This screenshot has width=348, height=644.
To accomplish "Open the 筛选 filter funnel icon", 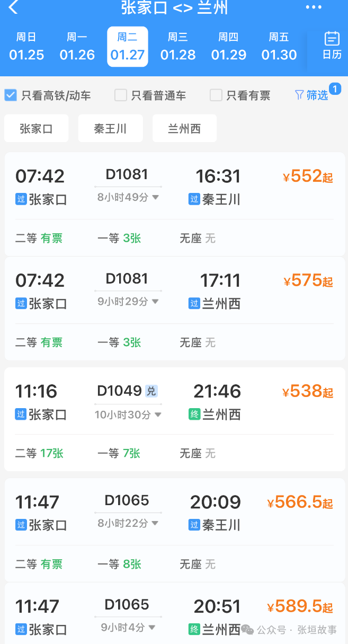I will point(300,95).
